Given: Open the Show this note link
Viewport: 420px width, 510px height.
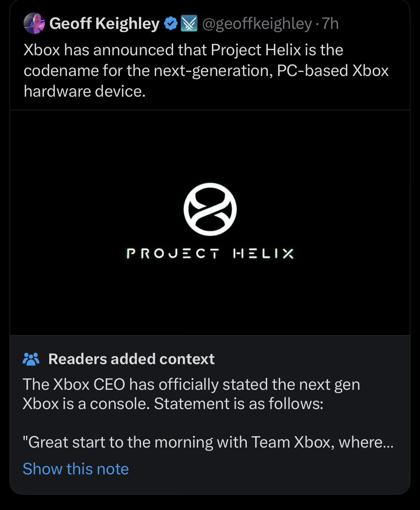Looking at the screenshot, I should (x=76, y=469).
